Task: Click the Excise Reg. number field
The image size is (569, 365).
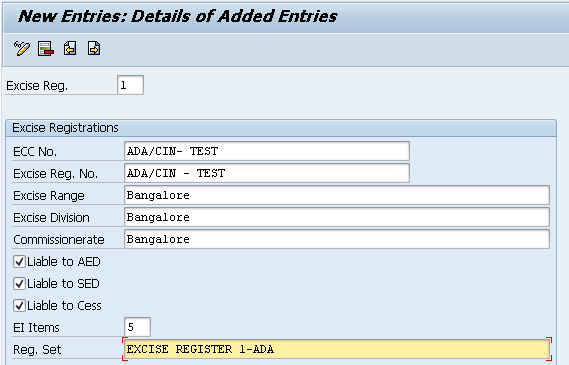Action: (x=131, y=85)
